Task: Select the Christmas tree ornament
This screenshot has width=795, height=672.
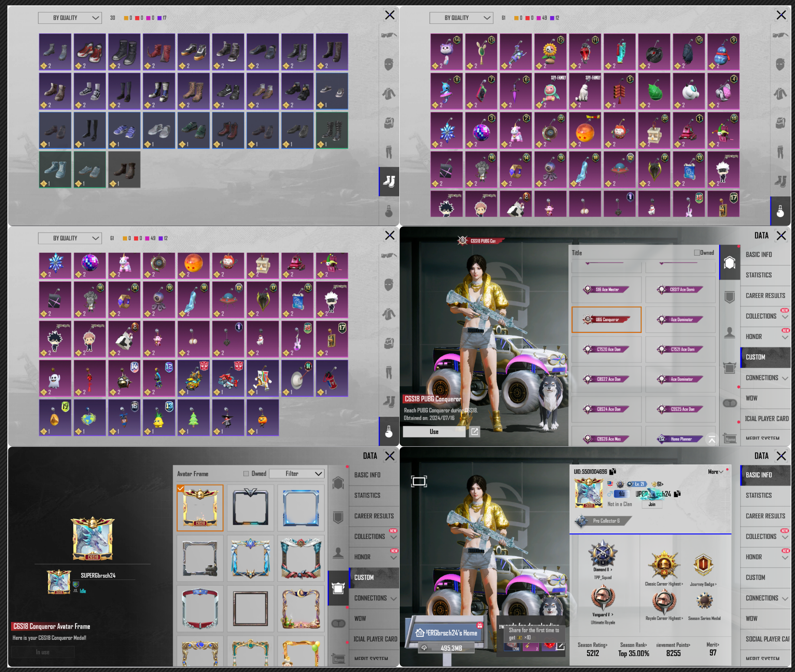Action: click(194, 418)
